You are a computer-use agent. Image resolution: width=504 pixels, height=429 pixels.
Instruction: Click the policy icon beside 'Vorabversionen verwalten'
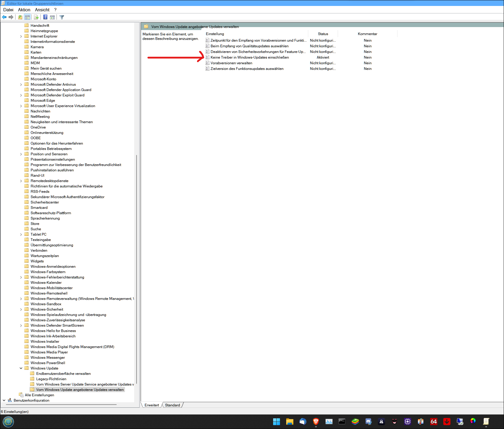[x=208, y=63]
